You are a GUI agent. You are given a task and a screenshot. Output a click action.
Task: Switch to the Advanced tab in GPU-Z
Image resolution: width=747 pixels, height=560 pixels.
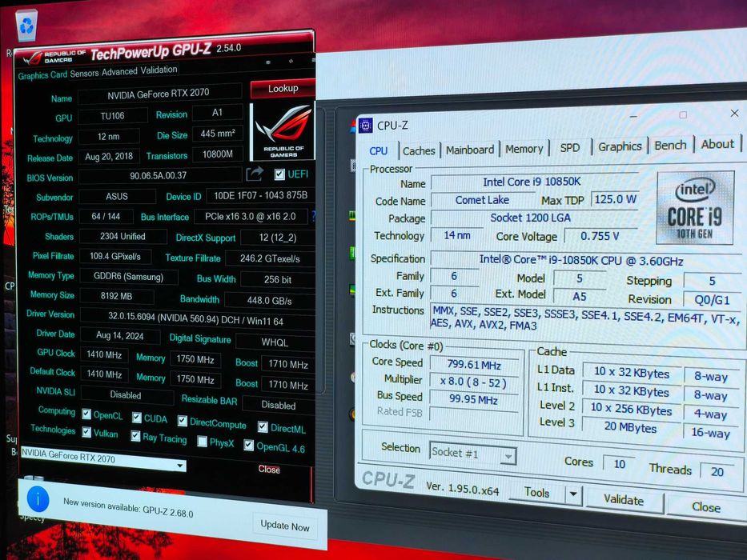click(119, 71)
